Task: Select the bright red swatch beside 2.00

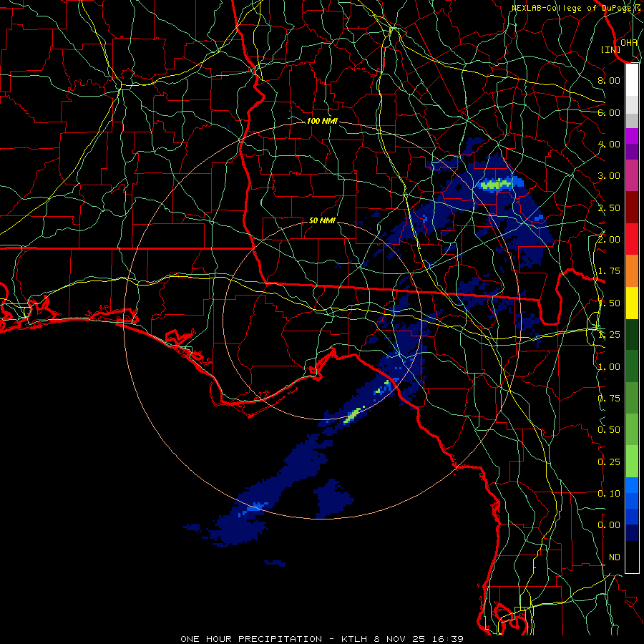Action: click(x=632, y=238)
